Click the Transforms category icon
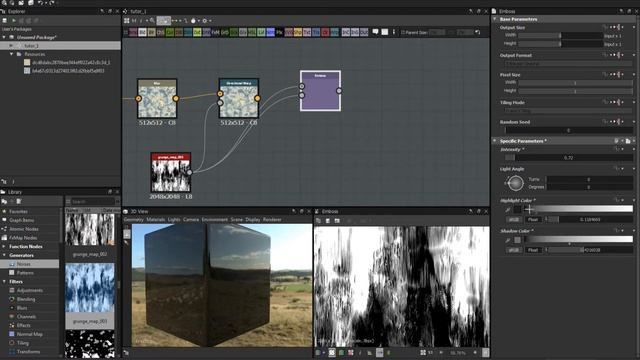Viewport: 640px width, 360px height. click(12, 351)
